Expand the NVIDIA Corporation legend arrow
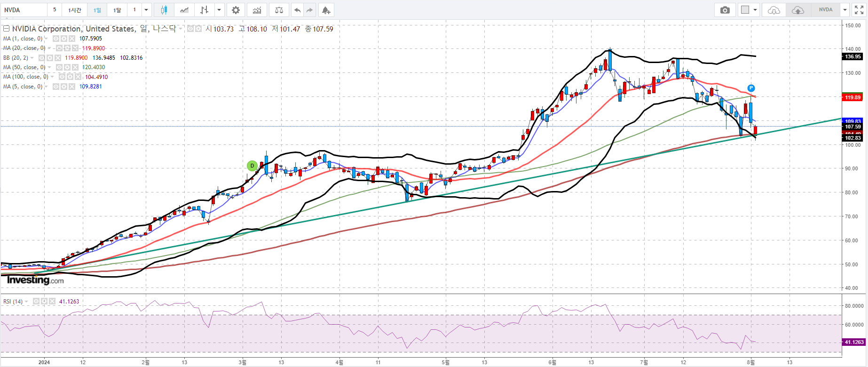Screen dimensions: 868x367 pos(181,29)
